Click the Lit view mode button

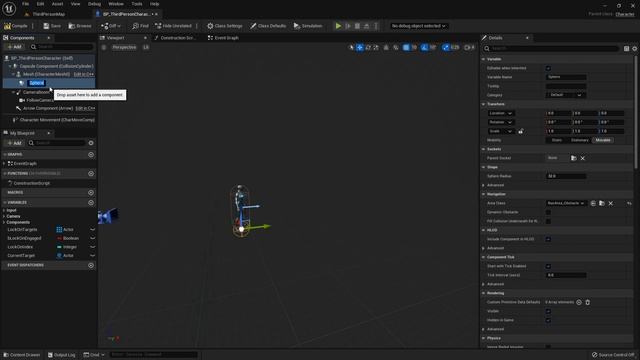pos(146,47)
